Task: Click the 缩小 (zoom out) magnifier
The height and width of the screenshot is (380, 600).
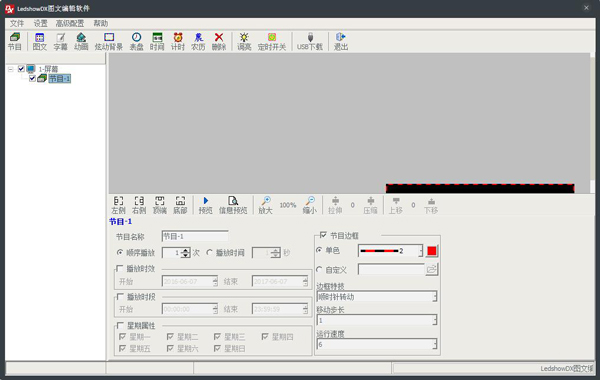Action: 310,205
